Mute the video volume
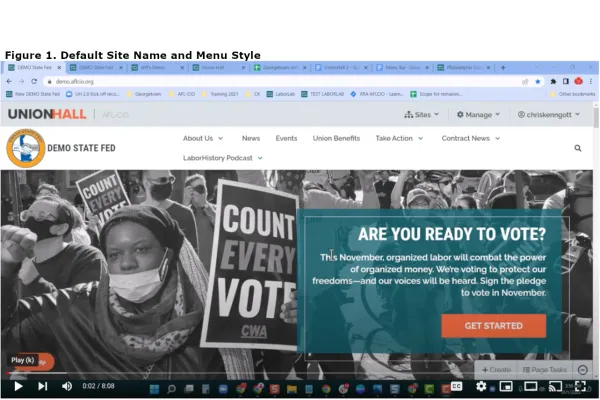Image resolution: width=600 pixels, height=400 pixels. 67,386
